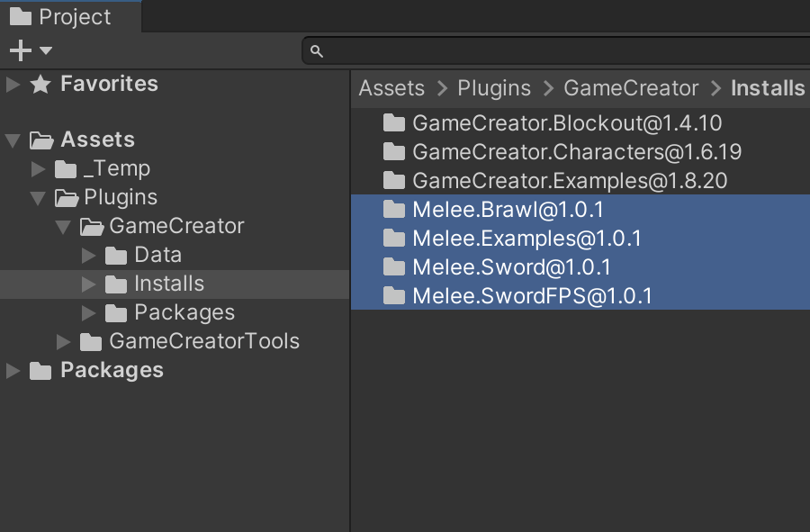
Task: Click folder icon of Melee.Brawl@1.0.1
Action: point(394,211)
